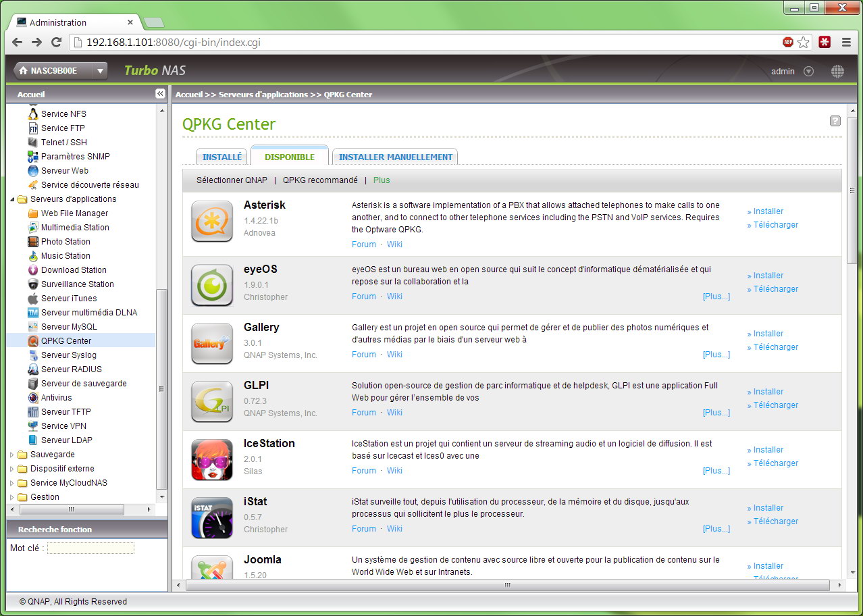The width and height of the screenshot is (863, 616).
Task: Open Download Station
Action: (74, 269)
